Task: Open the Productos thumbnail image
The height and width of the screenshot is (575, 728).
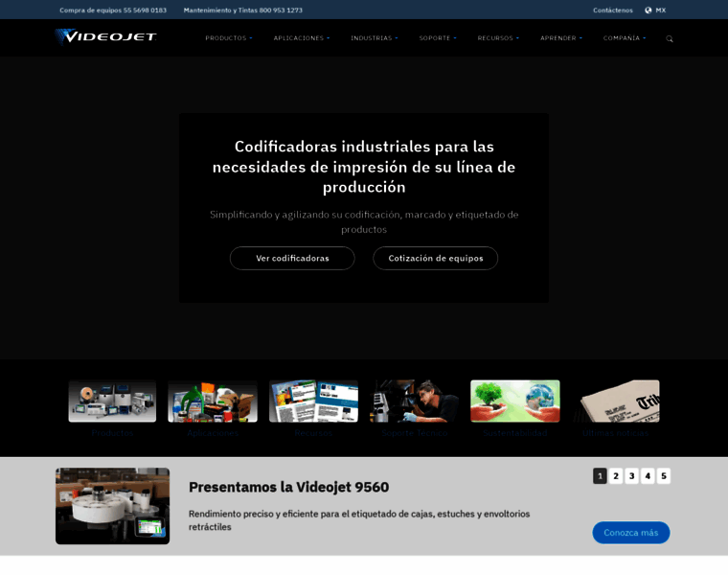Action: 112,401
